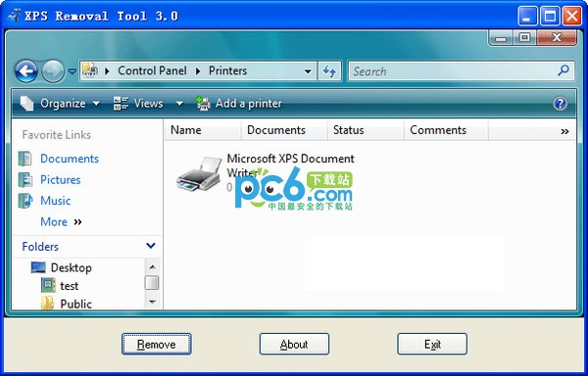Click the Desktop monitor icon in tree

pyautogui.click(x=38, y=267)
